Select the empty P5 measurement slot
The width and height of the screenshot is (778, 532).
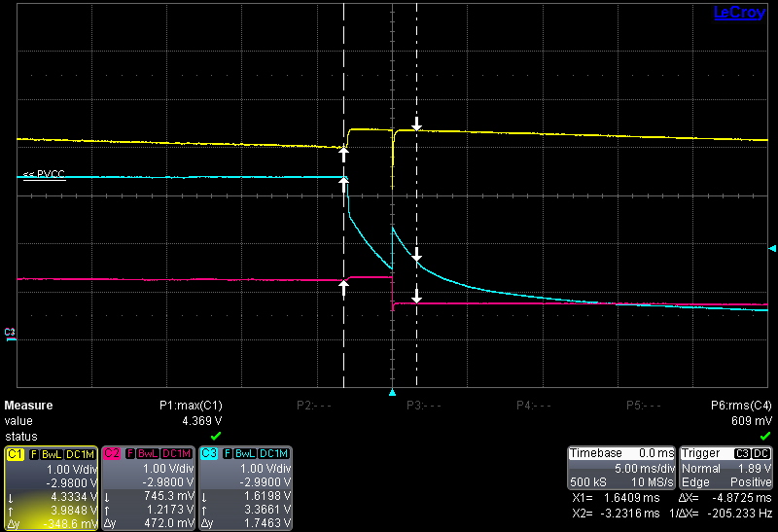644,406
